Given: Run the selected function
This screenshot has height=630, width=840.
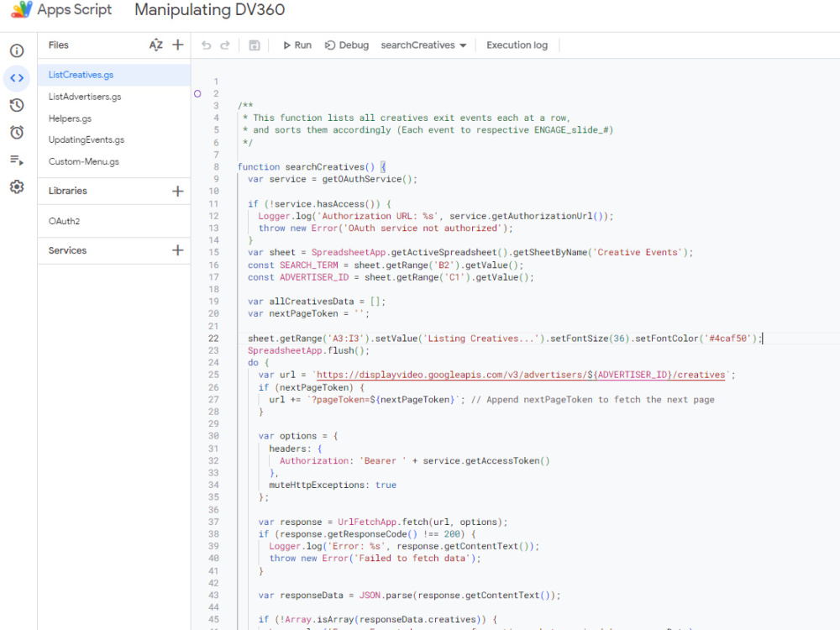Looking at the screenshot, I should tap(297, 45).
